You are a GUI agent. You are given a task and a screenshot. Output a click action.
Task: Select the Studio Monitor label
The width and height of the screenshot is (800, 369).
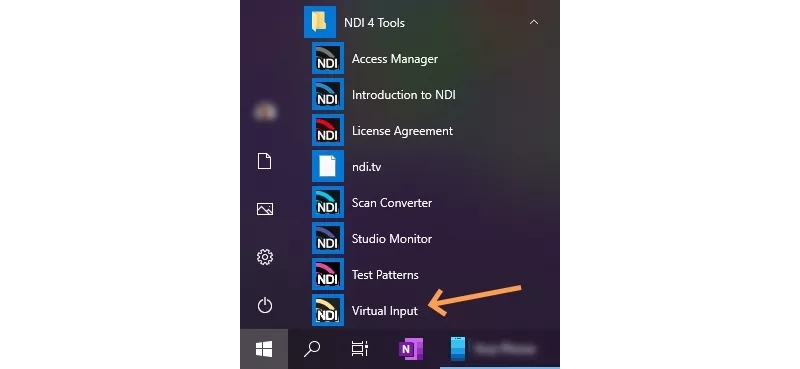point(392,239)
